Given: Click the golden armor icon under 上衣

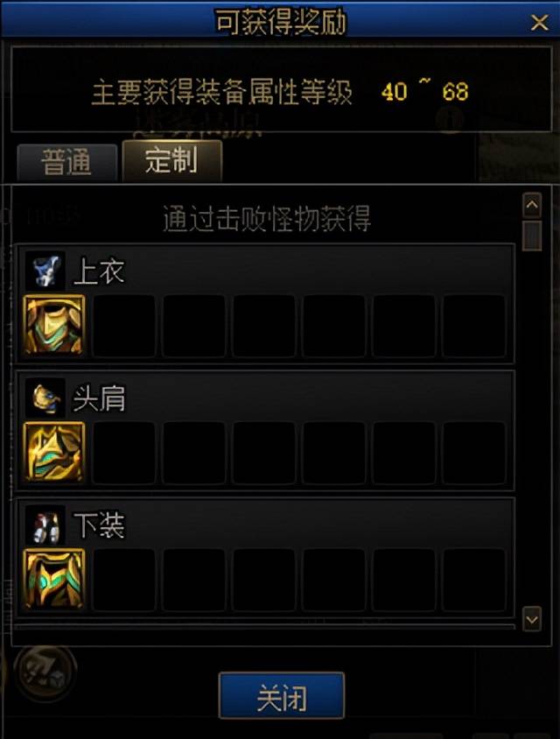Looking at the screenshot, I should [54, 325].
